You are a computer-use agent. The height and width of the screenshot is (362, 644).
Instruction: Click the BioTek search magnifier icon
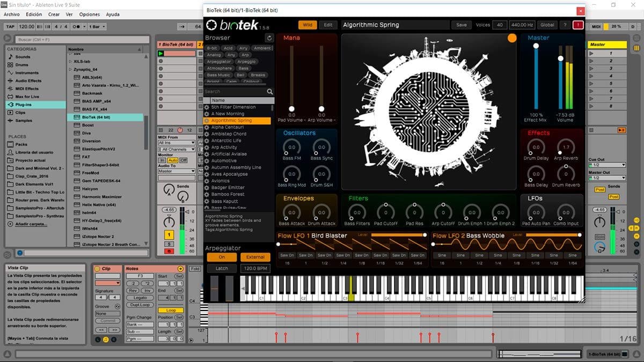[x=270, y=92]
